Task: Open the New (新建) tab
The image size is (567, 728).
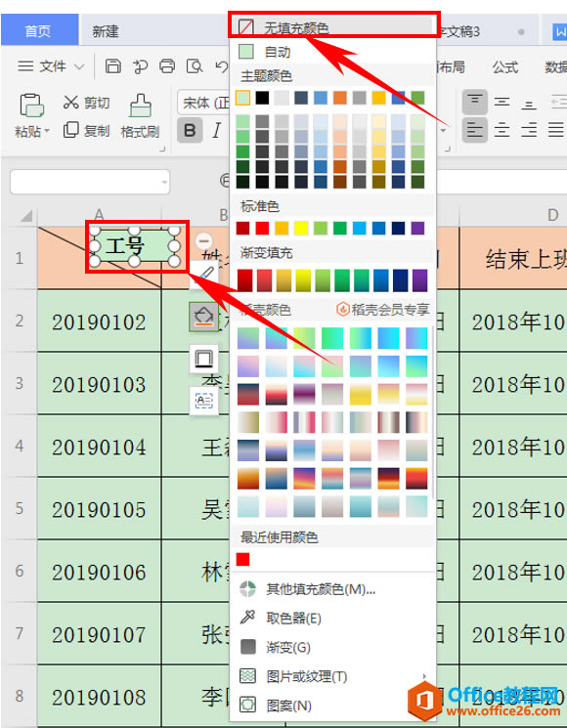Action: (x=106, y=31)
